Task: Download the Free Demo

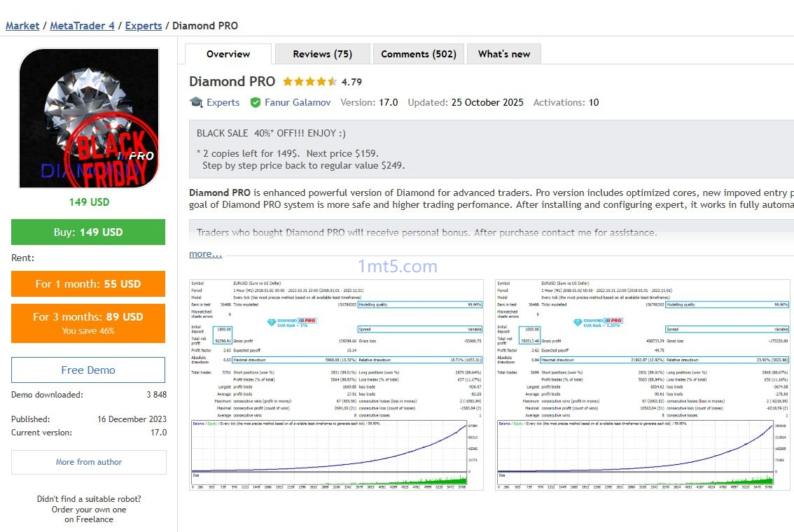Action: tap(88, 370)
